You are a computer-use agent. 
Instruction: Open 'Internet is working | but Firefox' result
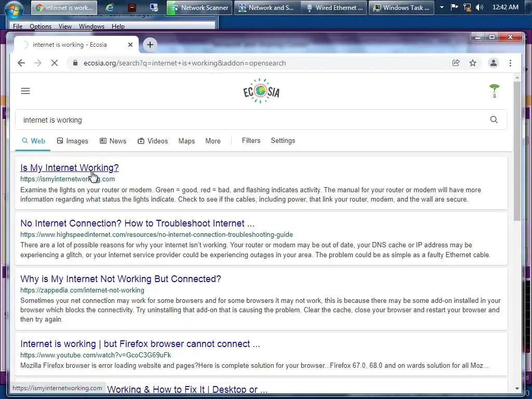(140, 344)
